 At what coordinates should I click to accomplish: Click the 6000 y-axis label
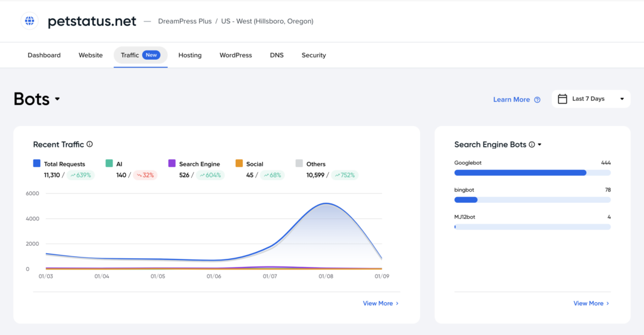pos(33,193)
